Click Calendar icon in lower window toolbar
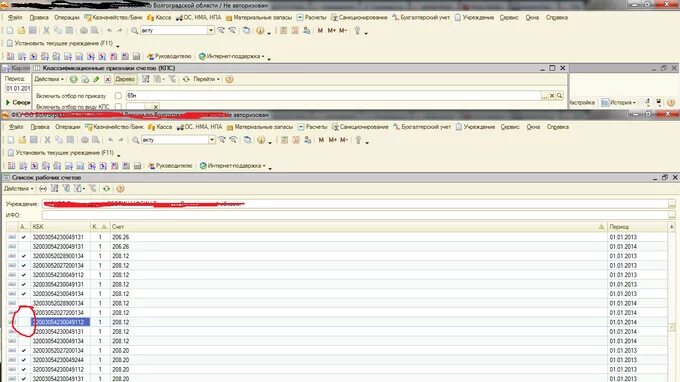 [296, 140]
